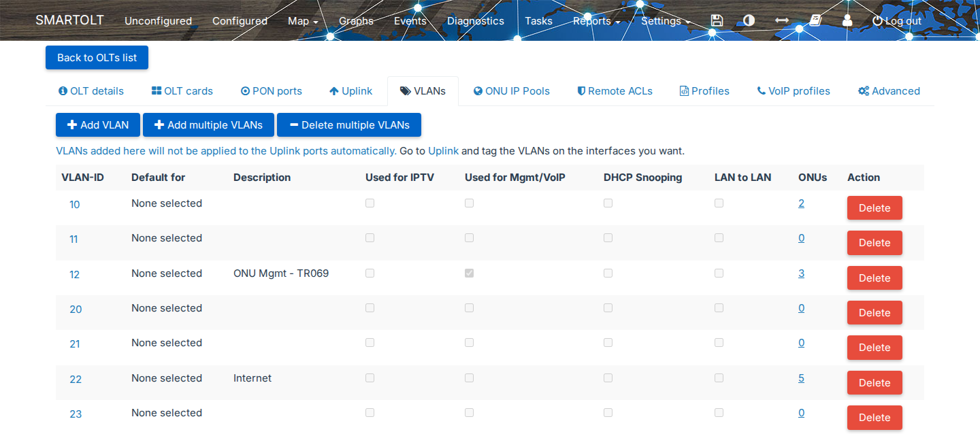The image size is (980, 434).
Task: Toggle LAN to LAN checkbox for VLAN 20
Action: [x=719, y=307]
